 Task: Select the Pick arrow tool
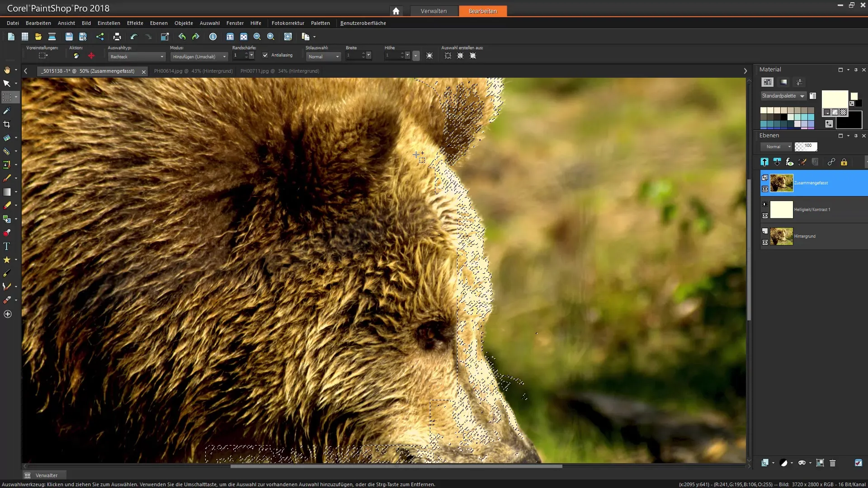(x=7, y=84)
